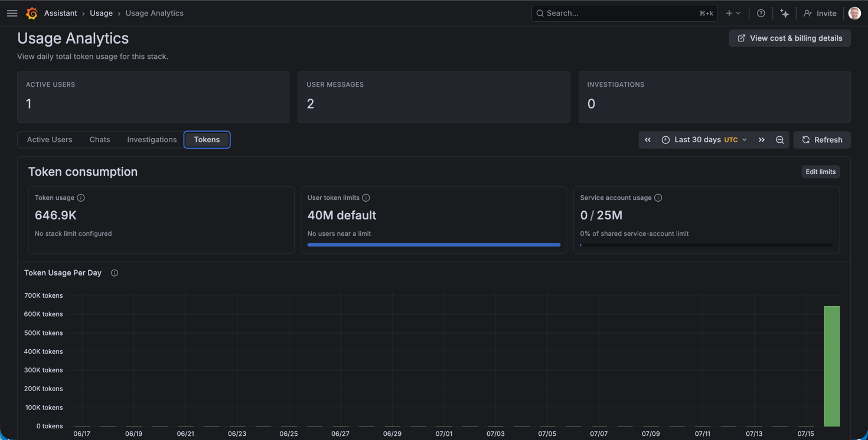
Task: Click '0% of shared service-account limit' text
Action: pyautogui.click(x=634, y=234)
